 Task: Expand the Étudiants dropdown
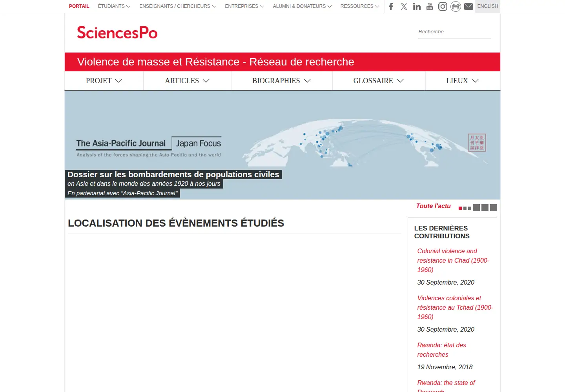114,6
